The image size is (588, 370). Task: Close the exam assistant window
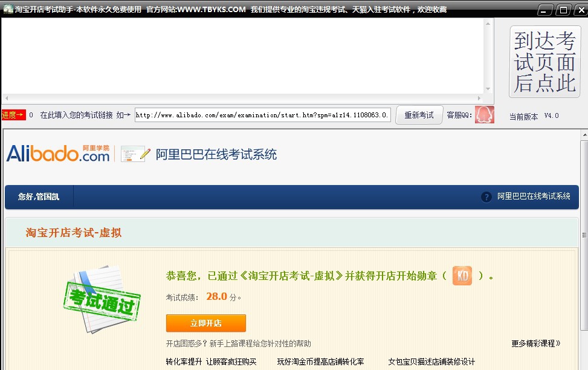(x=581, y=10)
